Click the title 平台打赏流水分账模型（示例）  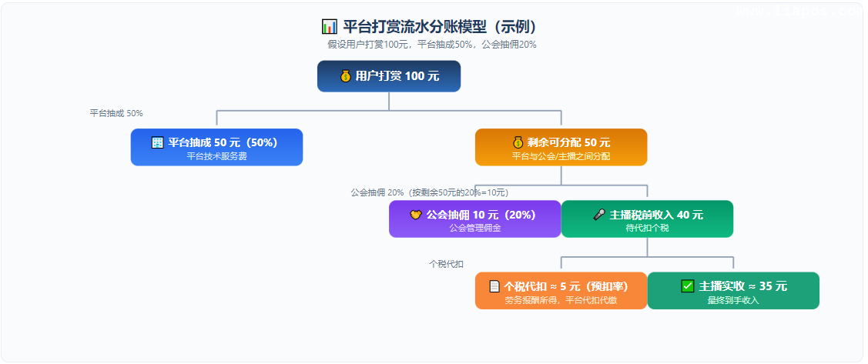point(441,27)
